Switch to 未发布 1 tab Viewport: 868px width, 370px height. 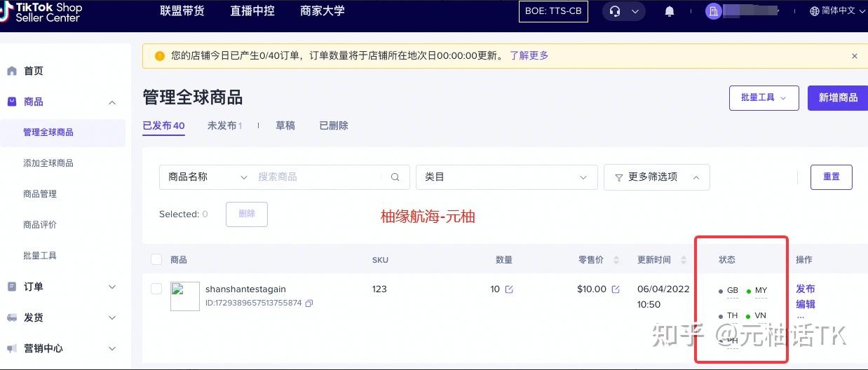tap(224, 126)
